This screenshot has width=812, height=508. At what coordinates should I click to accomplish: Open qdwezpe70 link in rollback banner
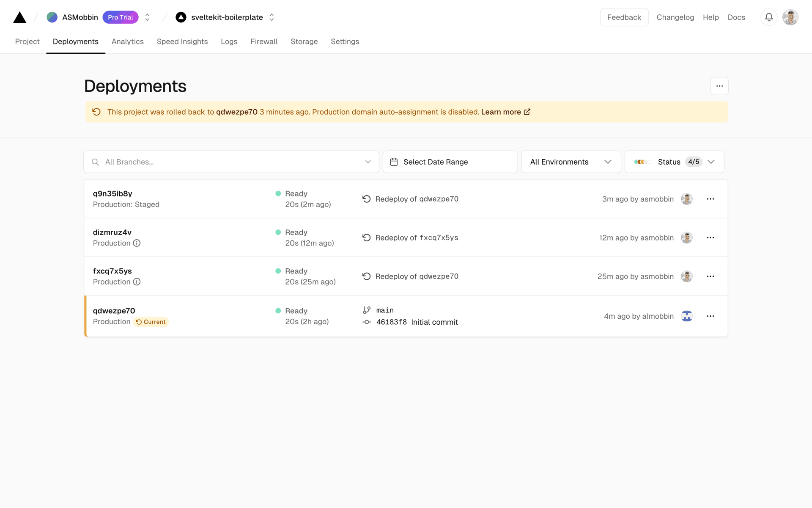click(x=237, y=112)
